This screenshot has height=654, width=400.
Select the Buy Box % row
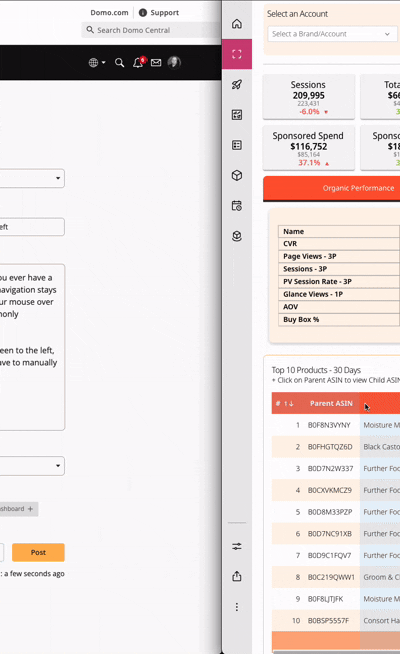pos(339,319)
